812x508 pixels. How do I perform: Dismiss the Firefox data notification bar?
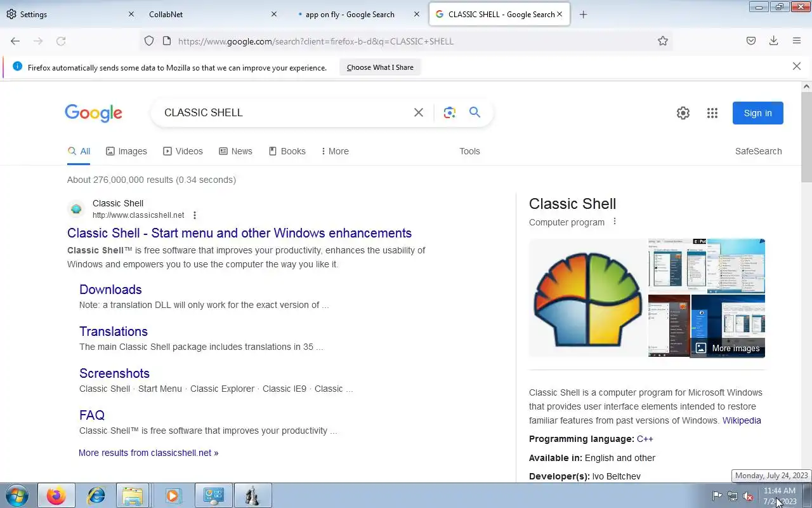(x=797, y=66)
